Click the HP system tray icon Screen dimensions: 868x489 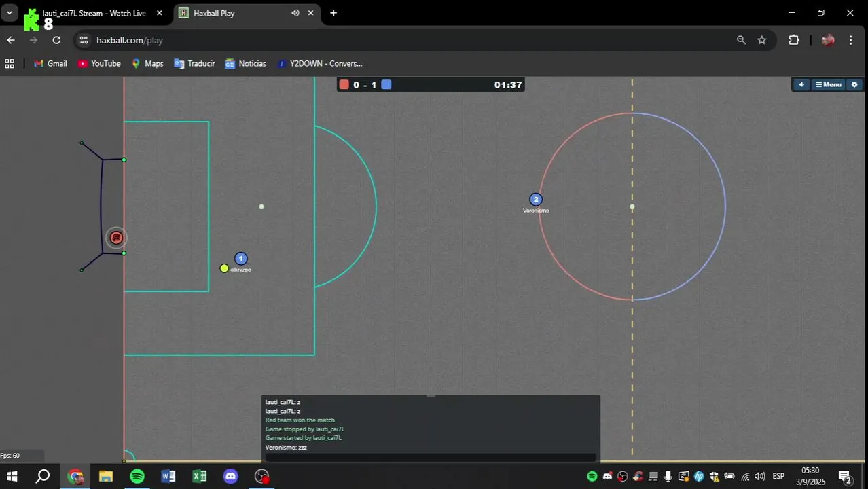[x=699, y=476]
